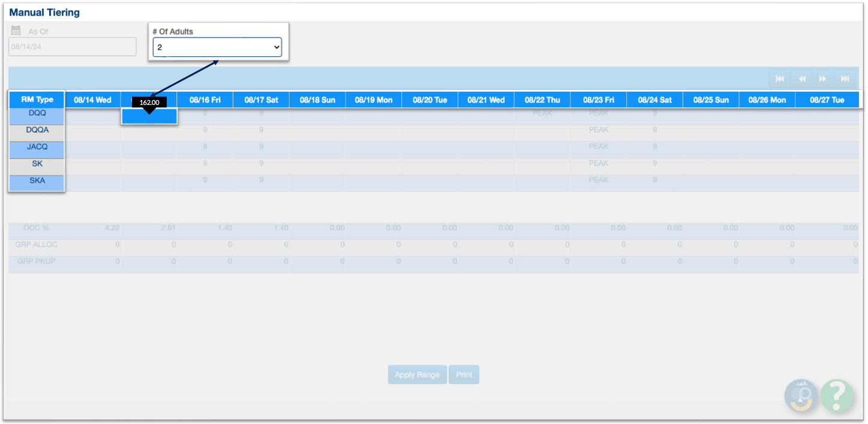Screen dimensions: 868x424
Task: Select the DQQ room type row
Action: coord(37,113)
